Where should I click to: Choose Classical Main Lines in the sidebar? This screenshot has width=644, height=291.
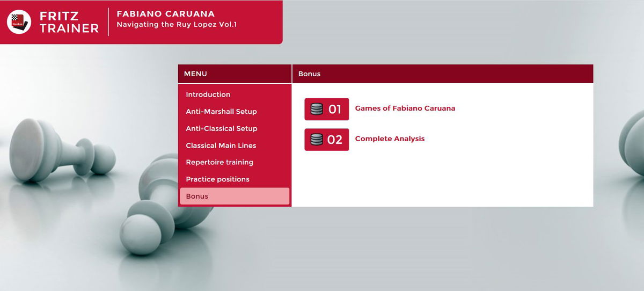221,146
